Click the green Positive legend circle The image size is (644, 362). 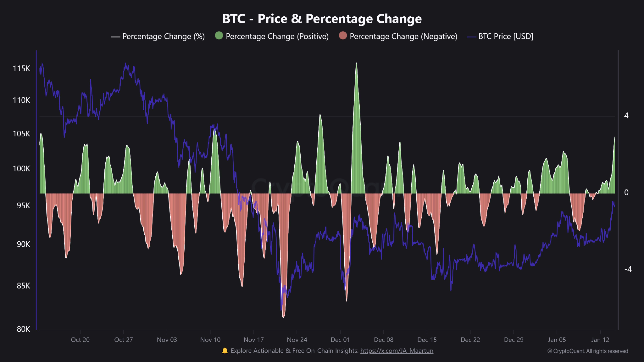pyautogui.click(x=219, y=36)
